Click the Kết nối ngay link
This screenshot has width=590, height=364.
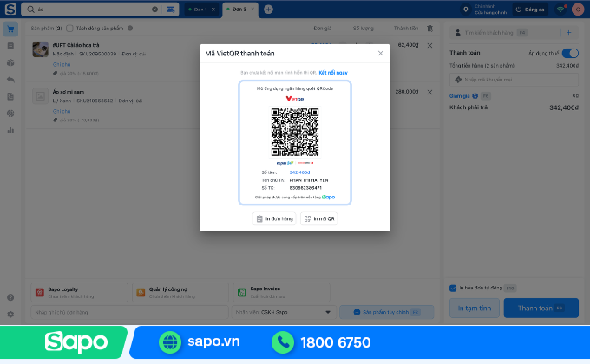pyautogui.click(x=333, y=73)
